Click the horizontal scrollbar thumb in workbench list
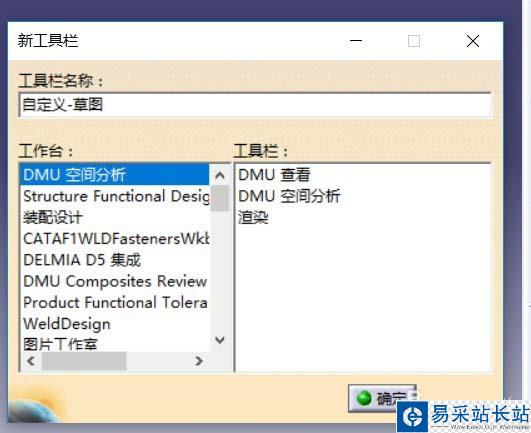531x433 pixels. click(x=84, y=361)
